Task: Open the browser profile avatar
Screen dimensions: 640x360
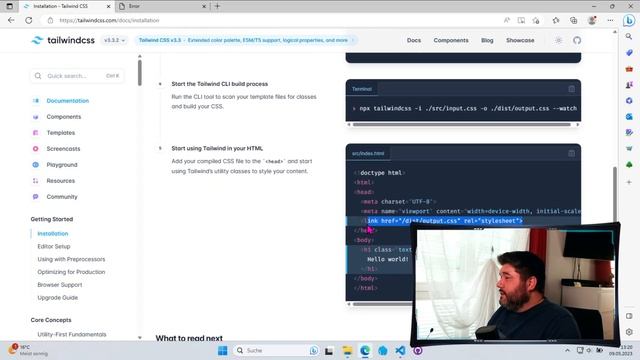Action: point(592,20)
